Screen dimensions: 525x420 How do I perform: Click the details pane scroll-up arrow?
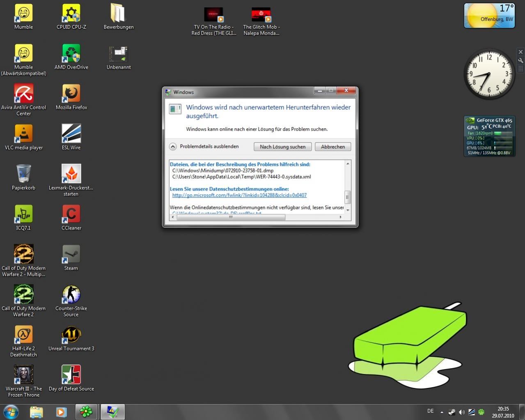point(348,164)
